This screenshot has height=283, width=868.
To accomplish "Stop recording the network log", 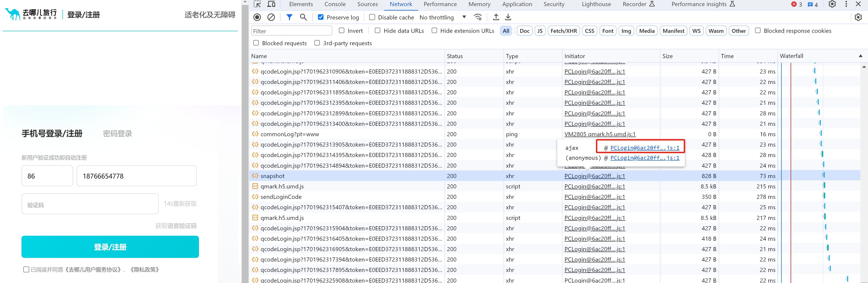I will [x=257, y=17].
